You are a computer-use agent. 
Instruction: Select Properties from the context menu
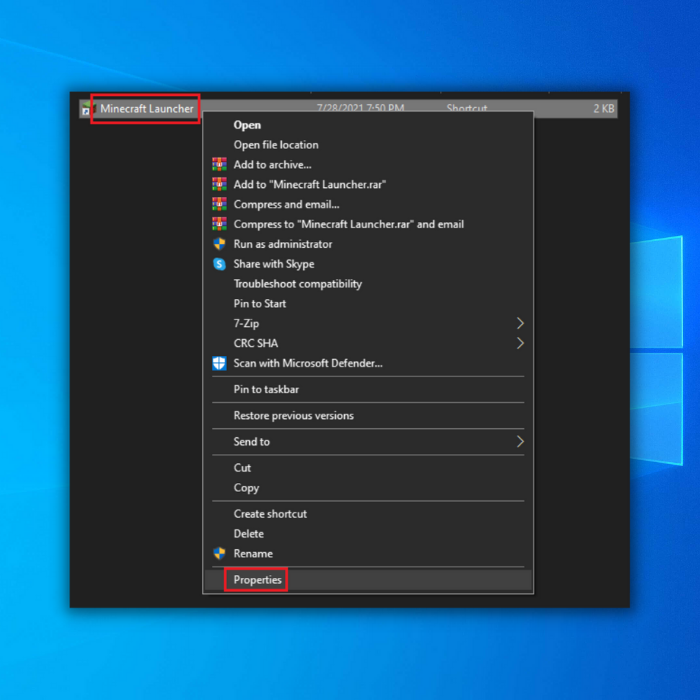(x=257, y=580)
